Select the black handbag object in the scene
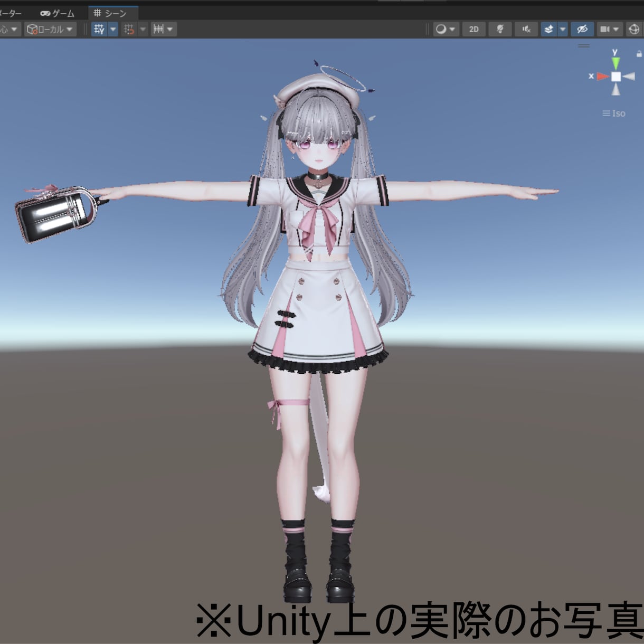 click(x=55, y=215)
